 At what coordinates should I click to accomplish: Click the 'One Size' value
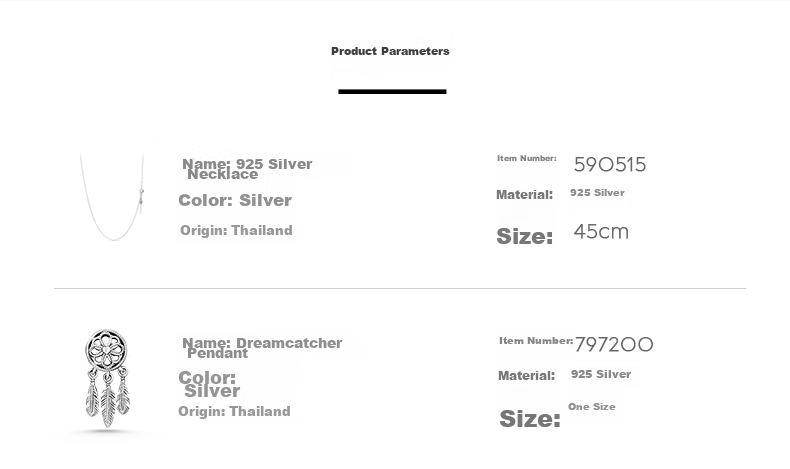591,407
